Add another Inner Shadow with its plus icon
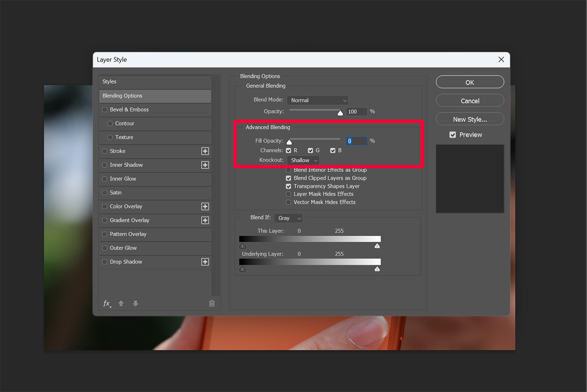587x392 pixels. [205, 165]
